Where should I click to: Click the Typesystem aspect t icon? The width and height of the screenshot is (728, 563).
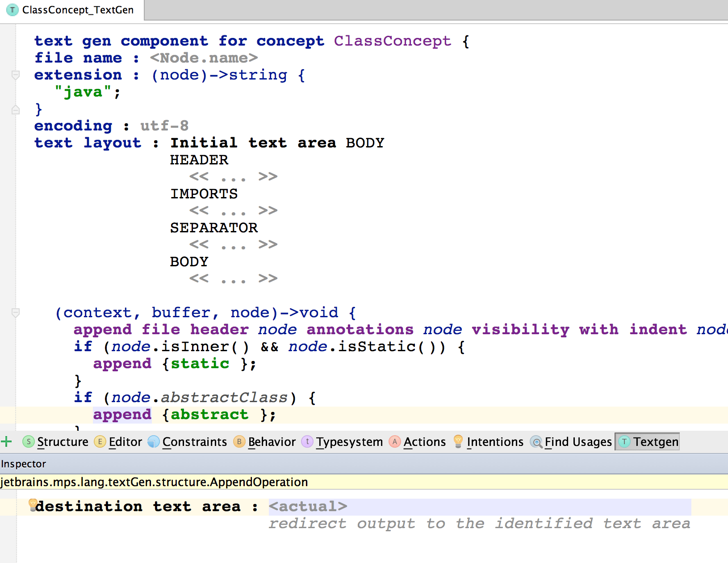(307, 442)
